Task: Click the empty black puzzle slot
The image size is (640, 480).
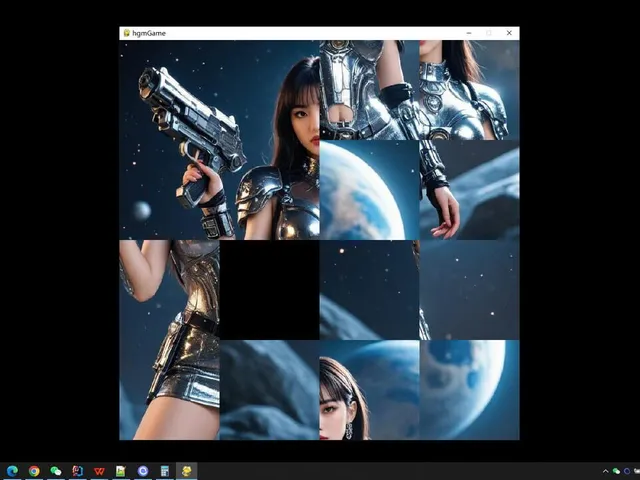Action: click(269, 290)
